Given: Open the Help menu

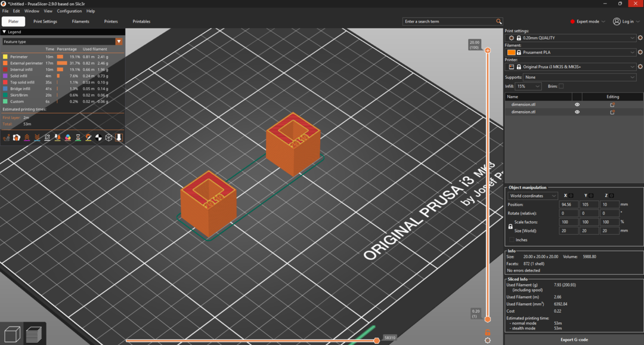Looking at the screenshot, I should click(91, 11).
